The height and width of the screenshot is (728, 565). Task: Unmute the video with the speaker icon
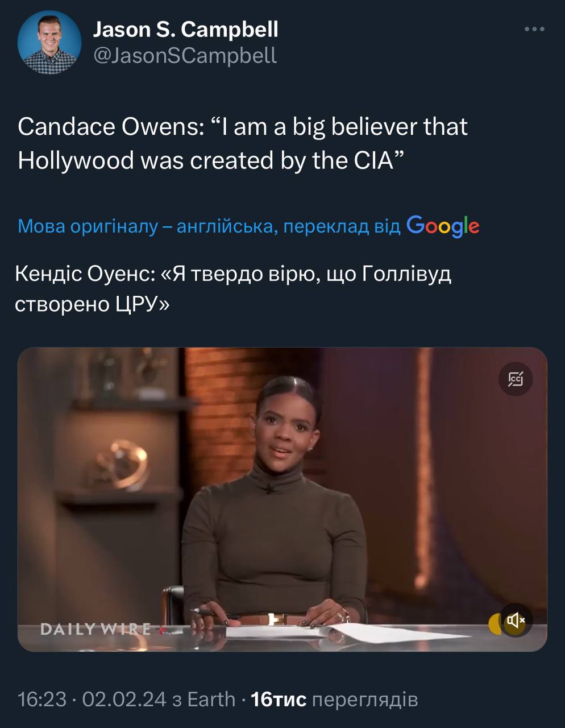[x=516, y=620]
